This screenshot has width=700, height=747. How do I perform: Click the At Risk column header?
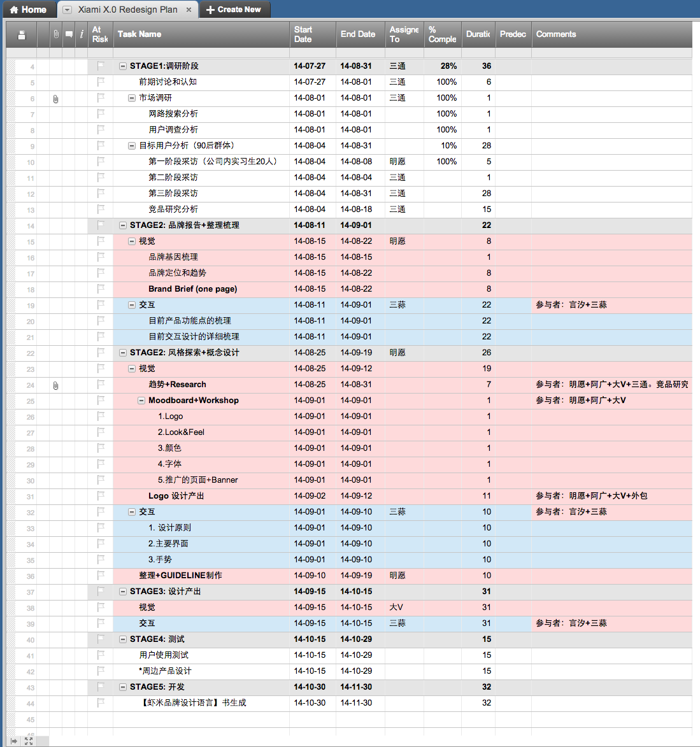point(100,34)
